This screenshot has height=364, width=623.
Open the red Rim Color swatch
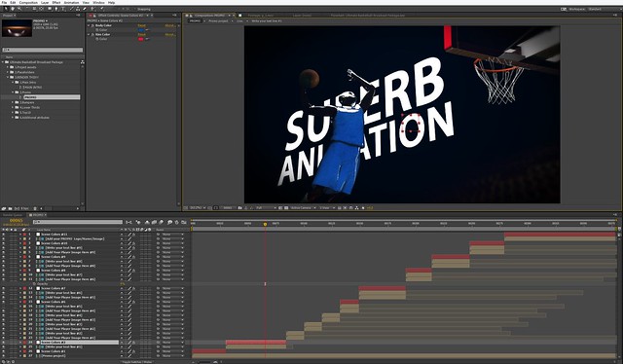click(140, 39)
